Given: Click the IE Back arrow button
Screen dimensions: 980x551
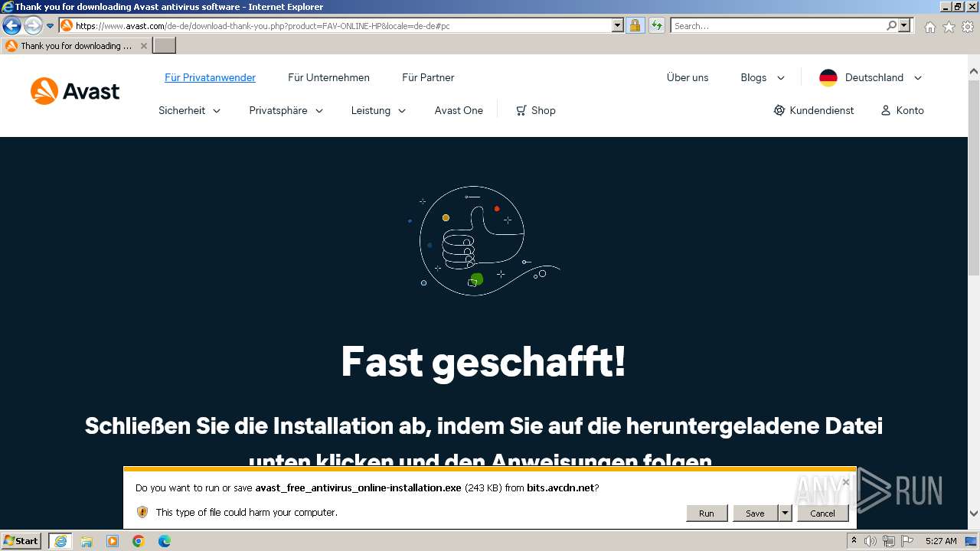Looking at the screenshot, I should 11,25.
